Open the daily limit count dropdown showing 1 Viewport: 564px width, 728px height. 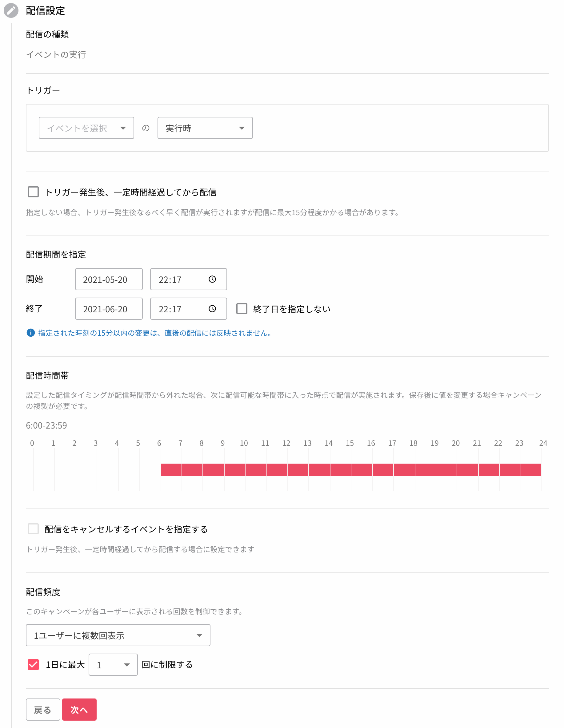pyautogui.click(x=113, y=665)
